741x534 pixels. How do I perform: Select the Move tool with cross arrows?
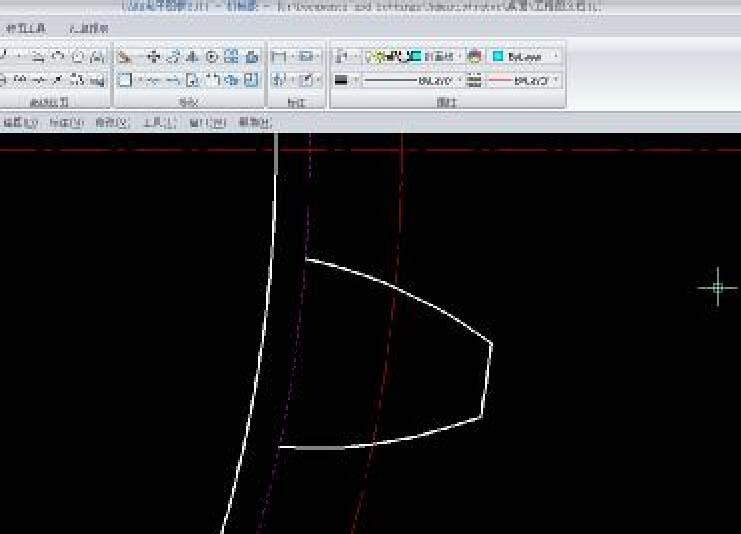point(153,57)
